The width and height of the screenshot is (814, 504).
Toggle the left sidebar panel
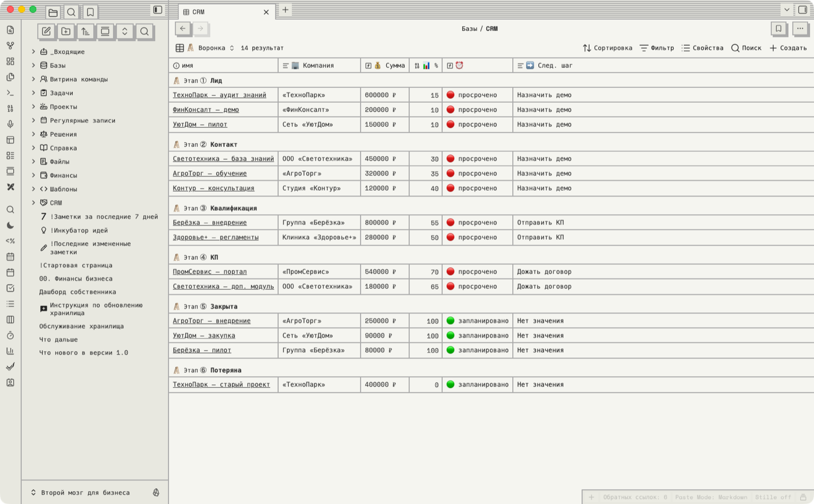(158, 10)
